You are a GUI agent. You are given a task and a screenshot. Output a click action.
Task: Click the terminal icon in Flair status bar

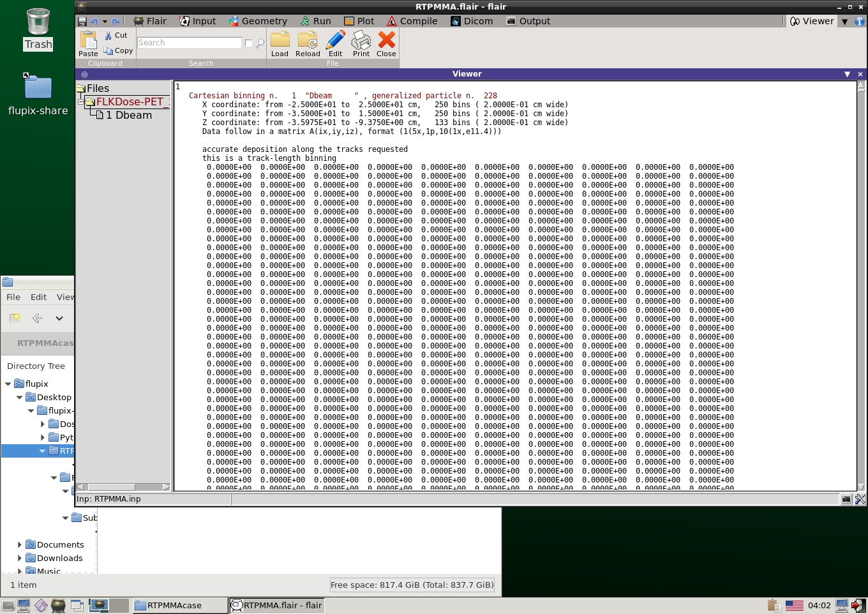[x=846, y=499]
